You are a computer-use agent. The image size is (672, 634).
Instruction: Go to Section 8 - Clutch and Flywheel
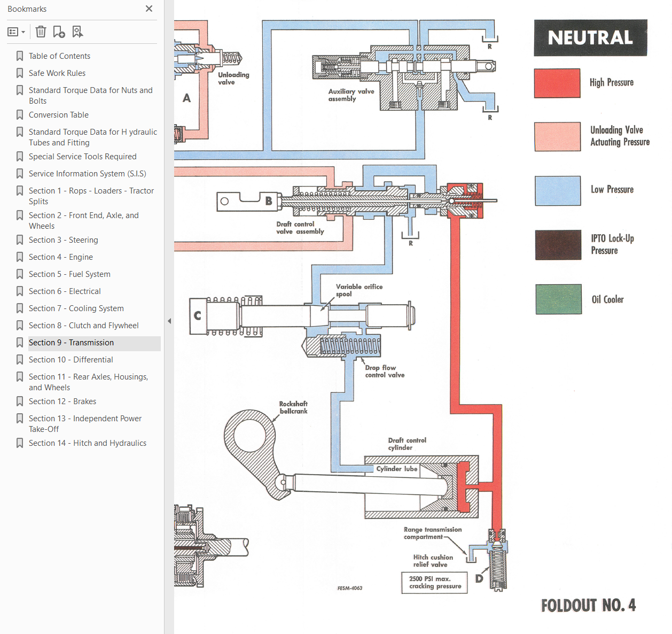point(84,326)
